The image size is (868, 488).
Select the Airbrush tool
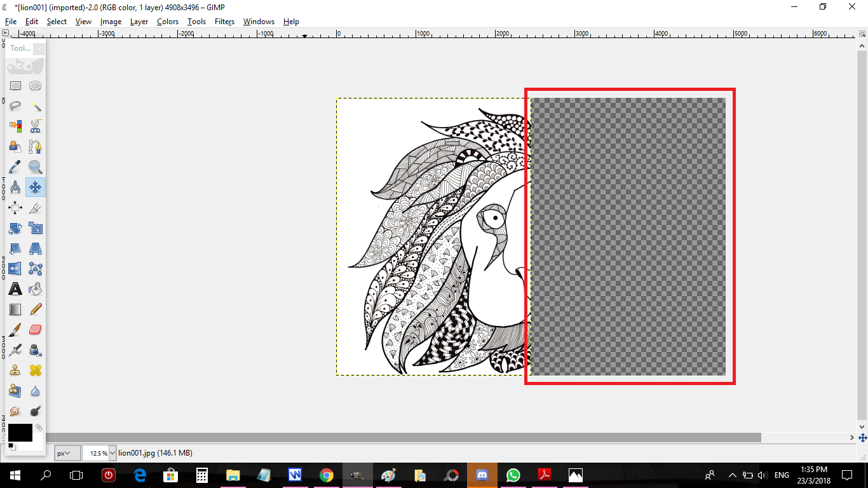pyautogui.click(x=15, y=350)
